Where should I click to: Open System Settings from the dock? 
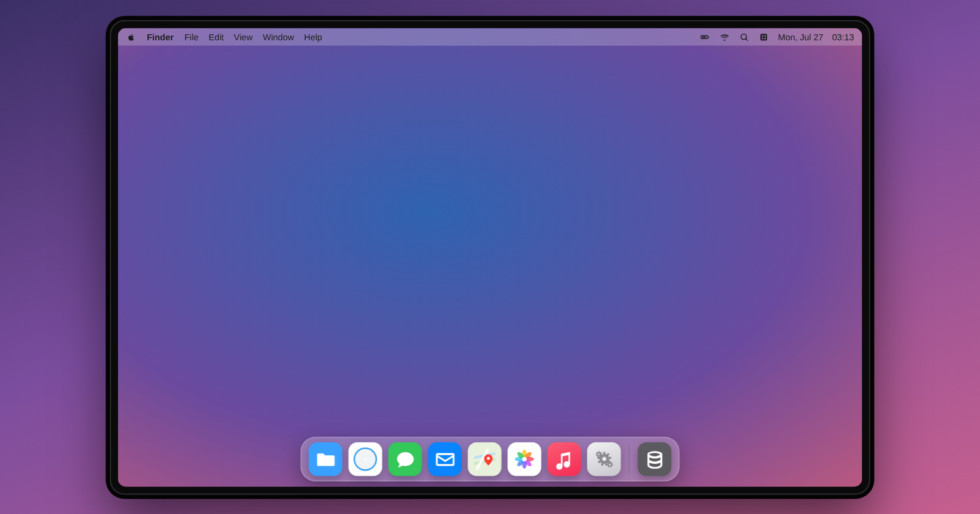(605, 459)
